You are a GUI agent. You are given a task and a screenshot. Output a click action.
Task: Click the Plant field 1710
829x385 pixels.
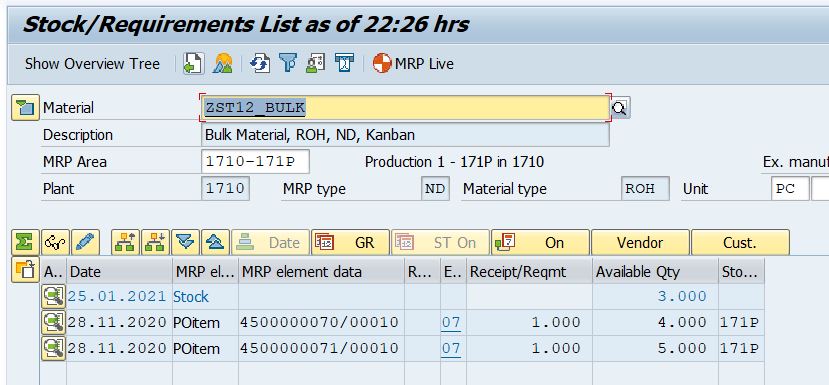[x=225, y=189]
